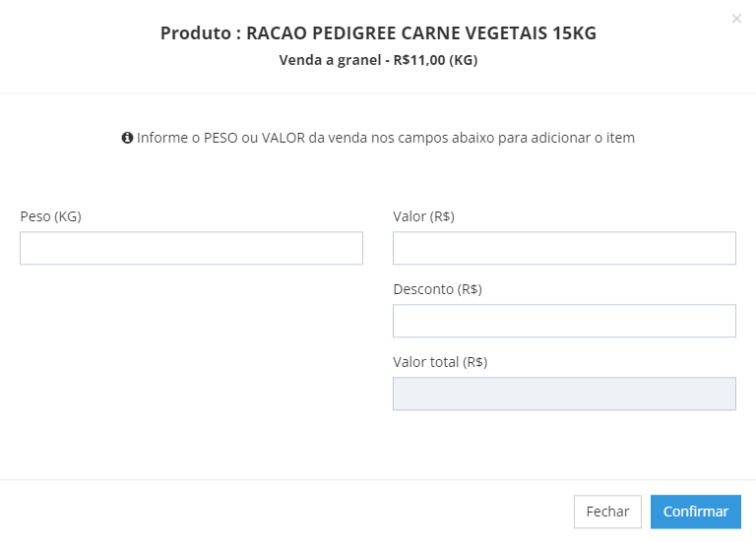The height and width of the screenshot is (543, 756).
Task: Click the RACAO PEDIGREE CARNE VEGETAIS 15KG title
Action: point(421,33)
